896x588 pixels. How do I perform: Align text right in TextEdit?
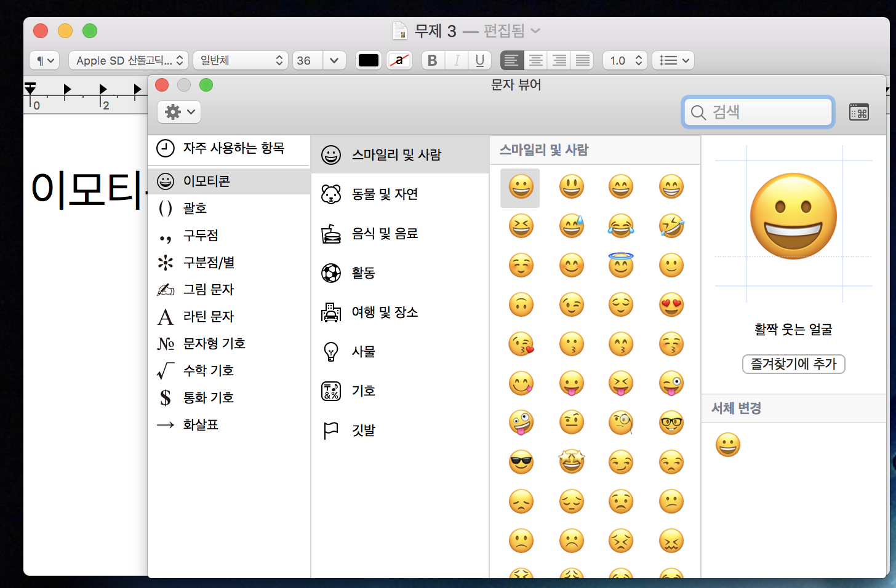click(x=559, y=60)
